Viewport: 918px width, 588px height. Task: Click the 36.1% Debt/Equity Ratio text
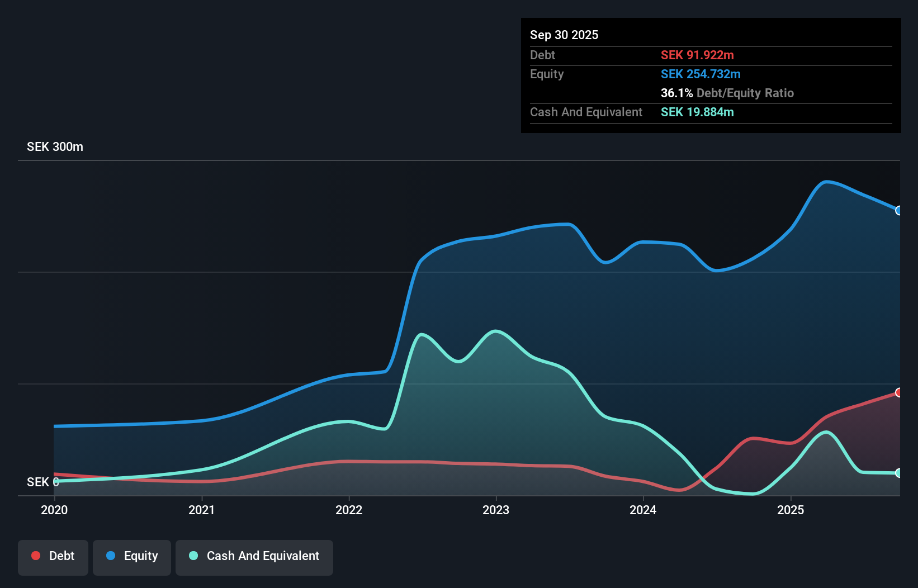(x=727, y=93)
